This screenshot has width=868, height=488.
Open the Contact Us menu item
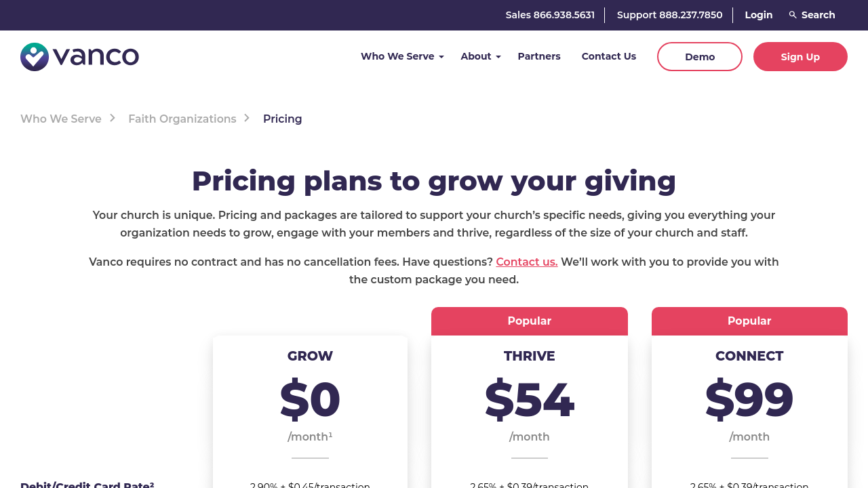[609, 56]
